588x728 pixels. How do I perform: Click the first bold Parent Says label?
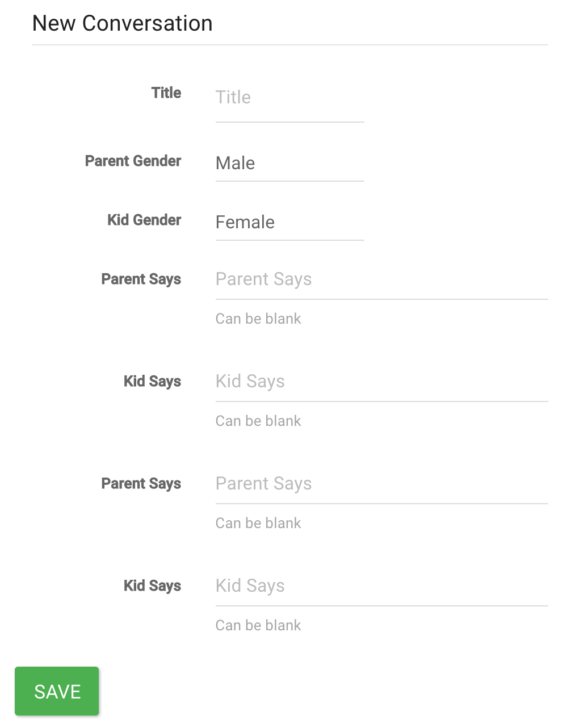[141, 279]
